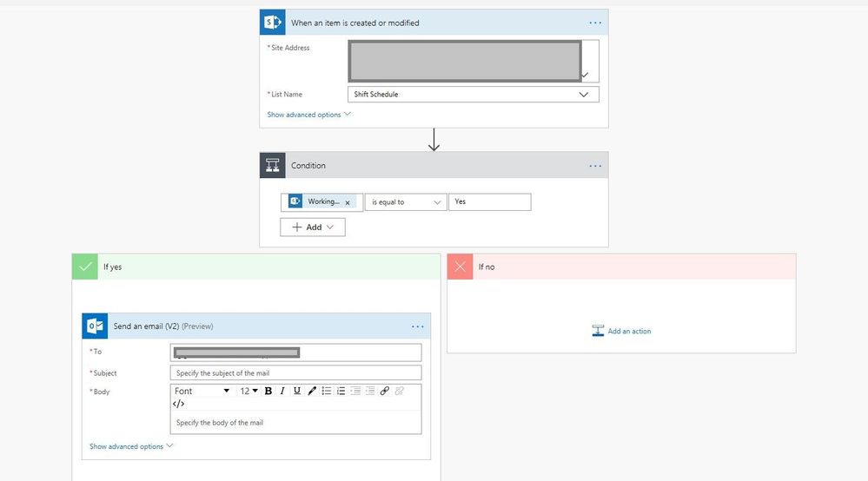Click the email Body text area
This screenshot has width=868, height=481.
[295, 423]
